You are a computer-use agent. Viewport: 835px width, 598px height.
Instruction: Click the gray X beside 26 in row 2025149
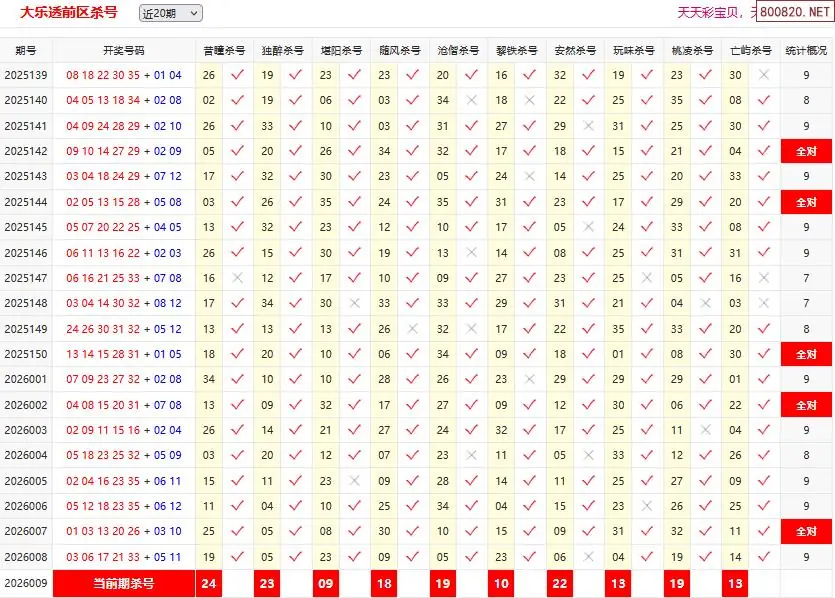413,329
